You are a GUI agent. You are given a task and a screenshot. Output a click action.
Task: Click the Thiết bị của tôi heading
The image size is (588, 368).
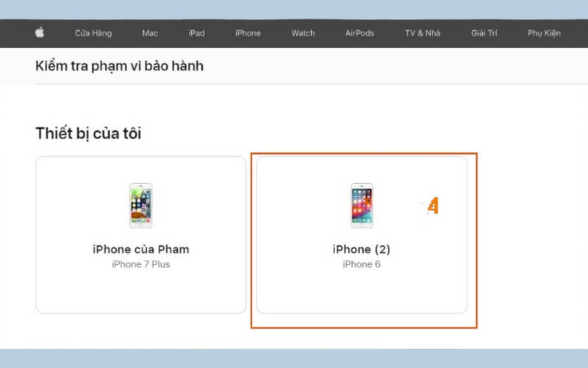88,134
